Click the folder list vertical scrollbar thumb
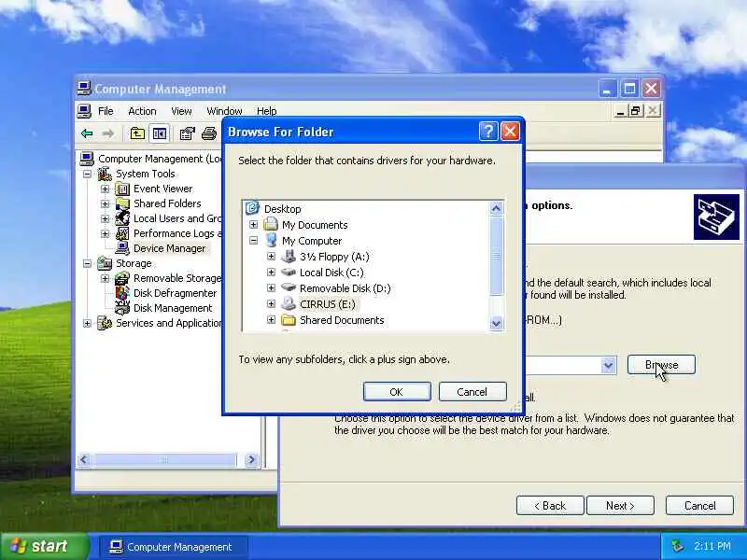The height and width of the screenshot is (560, 747). 496,256
